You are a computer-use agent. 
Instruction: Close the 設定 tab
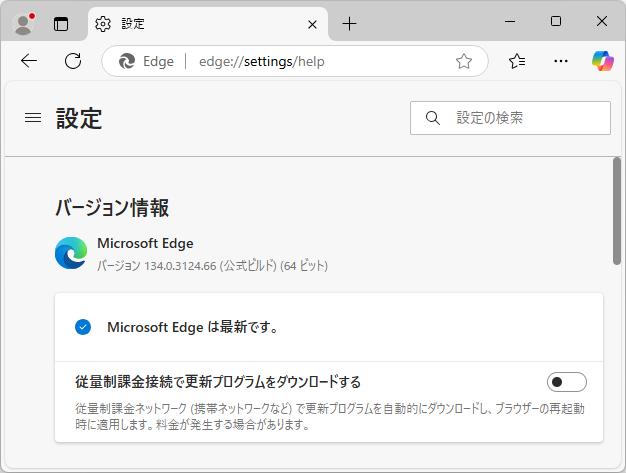(x=312, y=25)
